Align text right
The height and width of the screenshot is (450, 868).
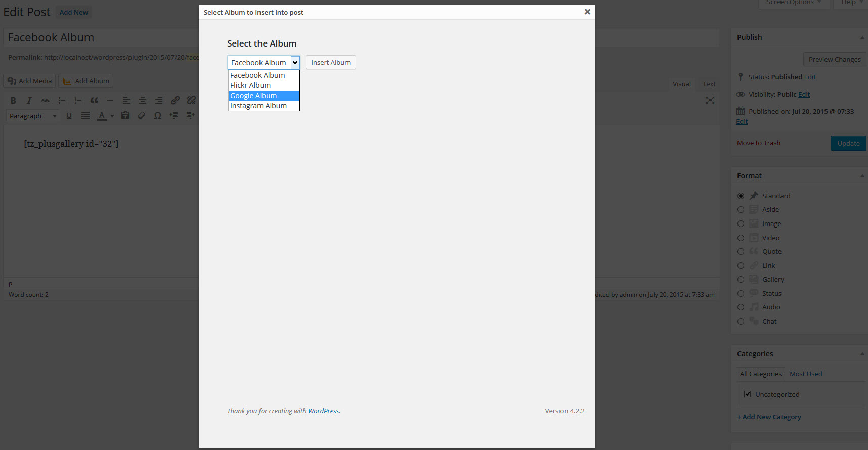pyautogui.click(x=159, y=100)
